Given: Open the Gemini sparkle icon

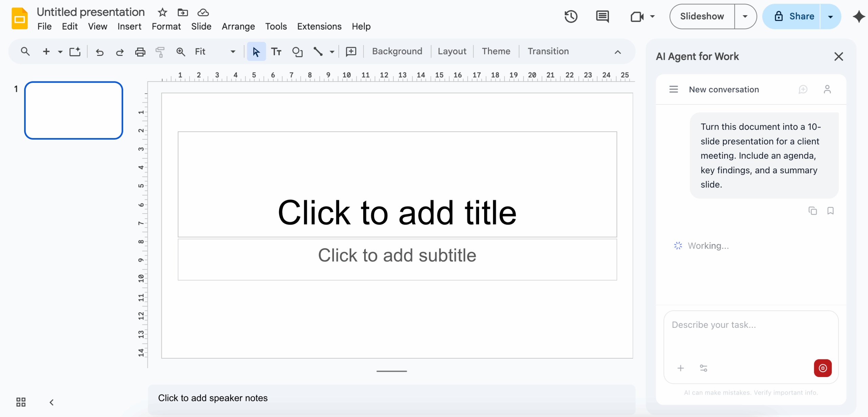Looking at the screenshot, I should coord(859,16).
